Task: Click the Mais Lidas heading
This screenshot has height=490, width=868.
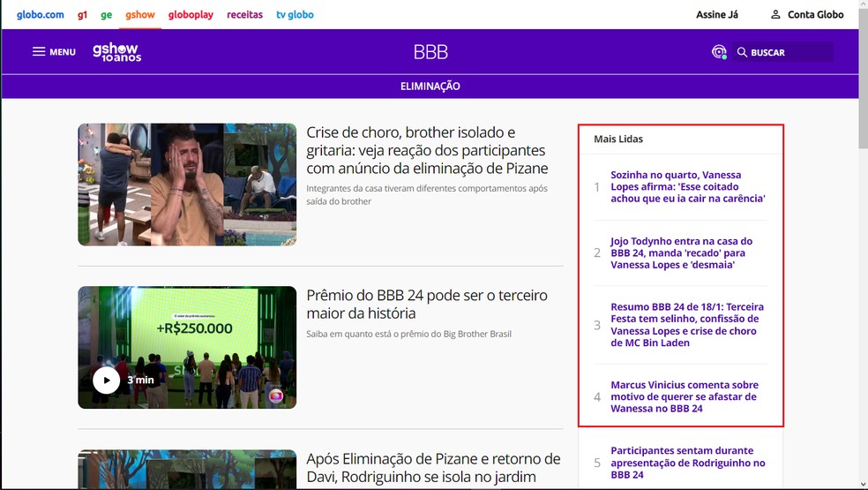Action: [x=618, y=139]
